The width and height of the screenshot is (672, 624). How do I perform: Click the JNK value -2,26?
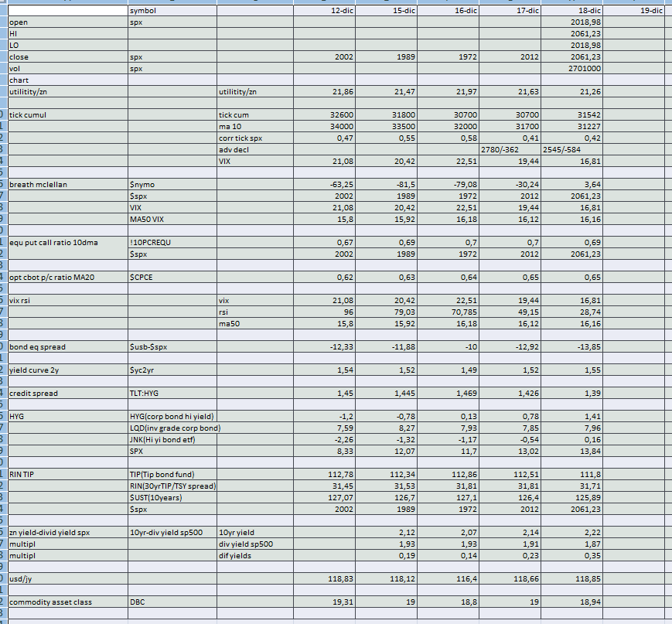(x=325, y=440)
